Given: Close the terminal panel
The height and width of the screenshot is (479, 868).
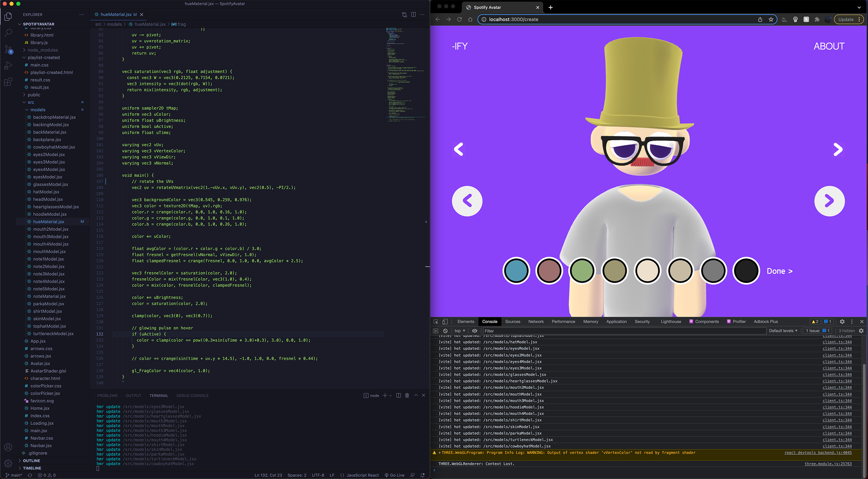Looking at the screenshot, I should pos(424,395).
